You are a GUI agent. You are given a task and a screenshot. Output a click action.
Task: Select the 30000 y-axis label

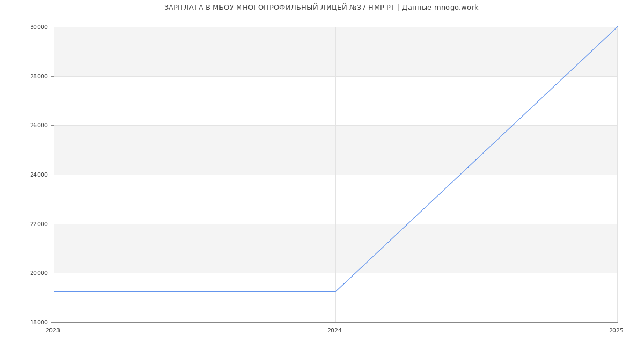tap(39, 27)
